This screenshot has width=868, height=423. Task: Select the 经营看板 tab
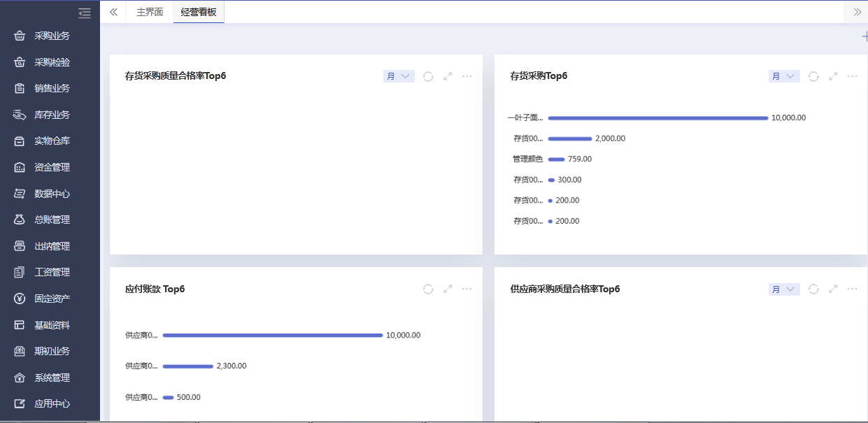(x=199, y=13)
